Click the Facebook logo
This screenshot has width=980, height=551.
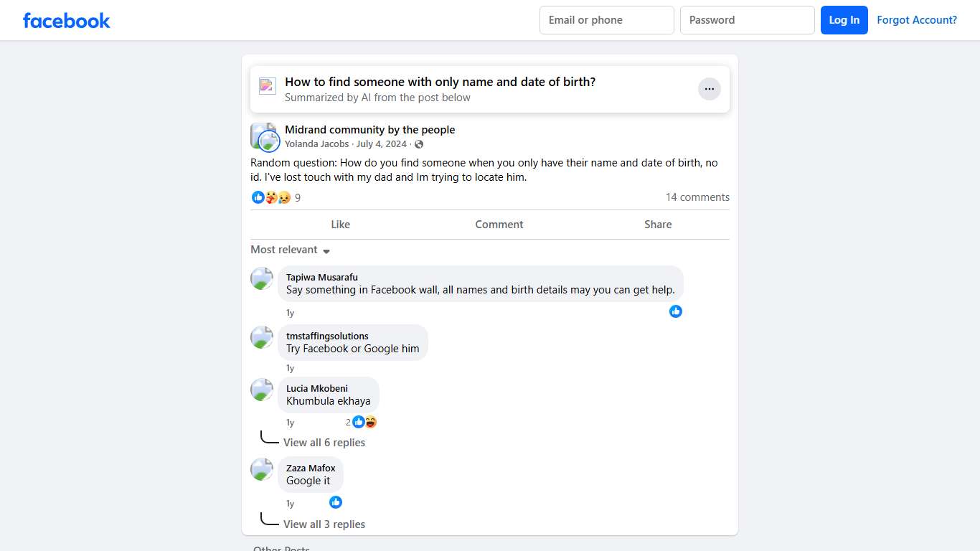67,20
